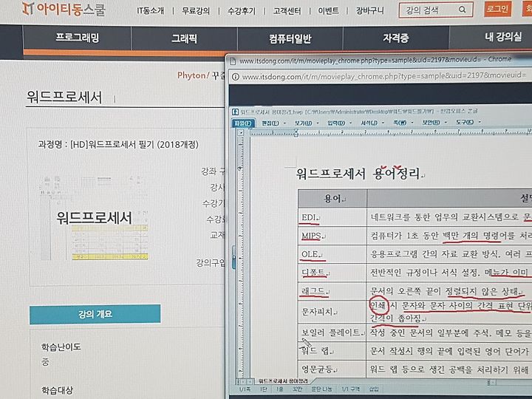Click the 삽입 insert-mode status entry
532x399 pixels.
click(374, 389)
